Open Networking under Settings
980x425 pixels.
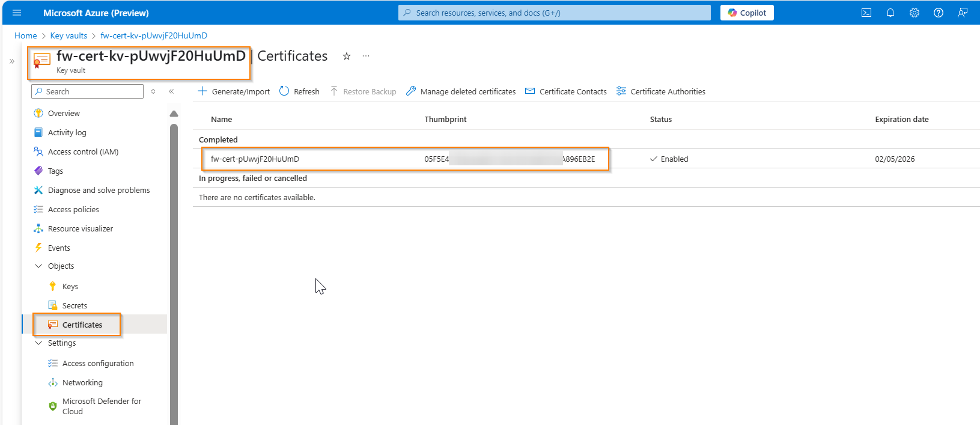82,382
